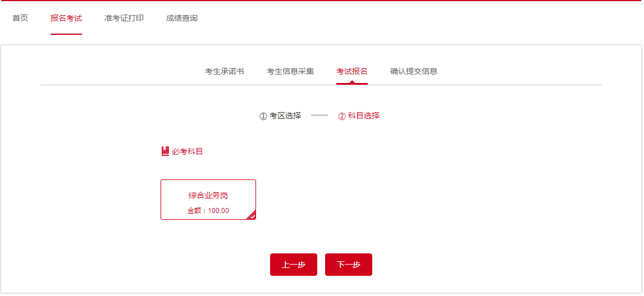The image size is (644, 296).
Task: Select the 考试报名 tab
Action: click(x=352, y=71)
